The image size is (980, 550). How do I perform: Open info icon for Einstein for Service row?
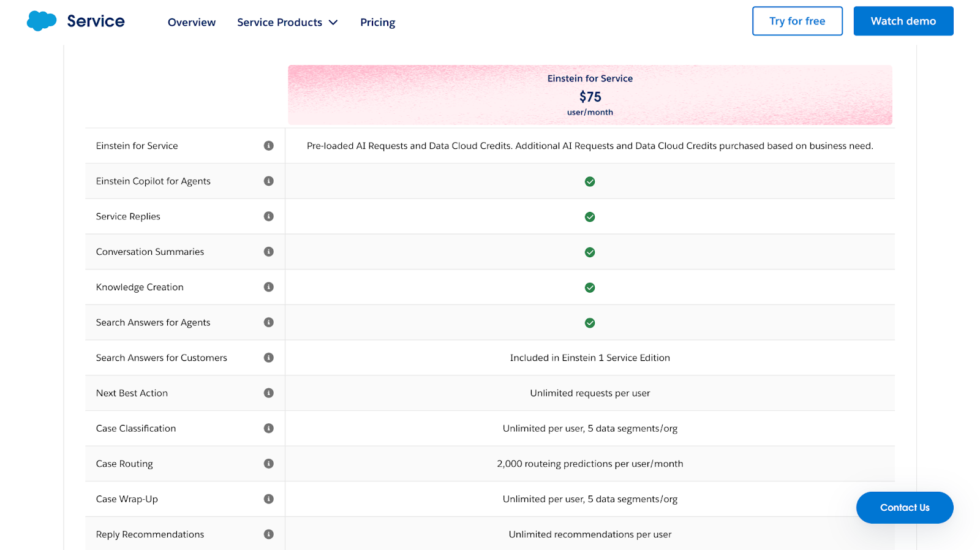(x=268, y=146)
